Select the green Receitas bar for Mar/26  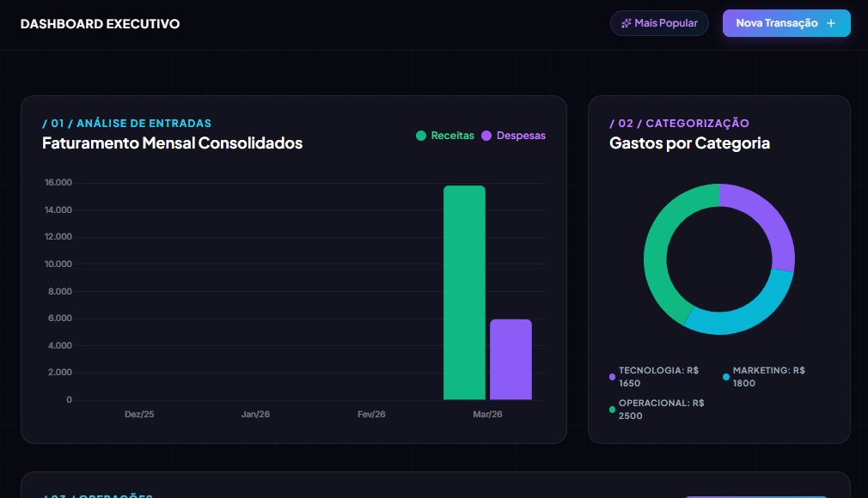pos(464,293)
